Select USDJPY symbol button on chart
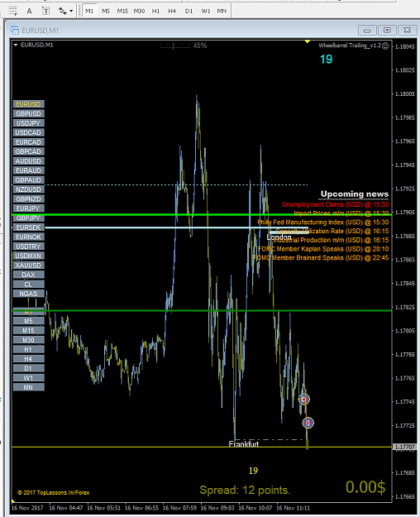Viewport: 420px width, 517px height. click(x=28, y=123)
